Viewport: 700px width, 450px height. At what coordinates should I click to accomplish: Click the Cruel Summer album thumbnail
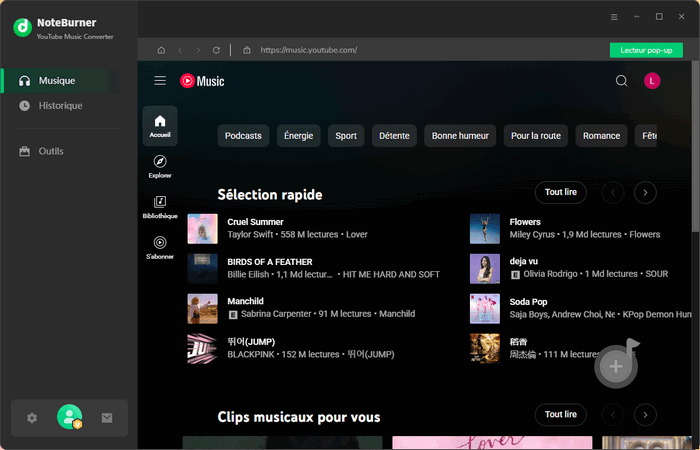tap(203, 229)
